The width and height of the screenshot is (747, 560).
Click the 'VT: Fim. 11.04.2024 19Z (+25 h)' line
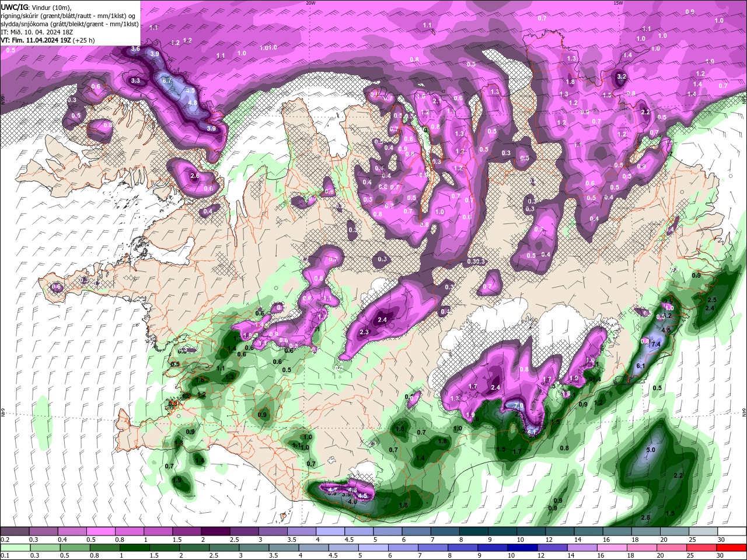(48, 40)
